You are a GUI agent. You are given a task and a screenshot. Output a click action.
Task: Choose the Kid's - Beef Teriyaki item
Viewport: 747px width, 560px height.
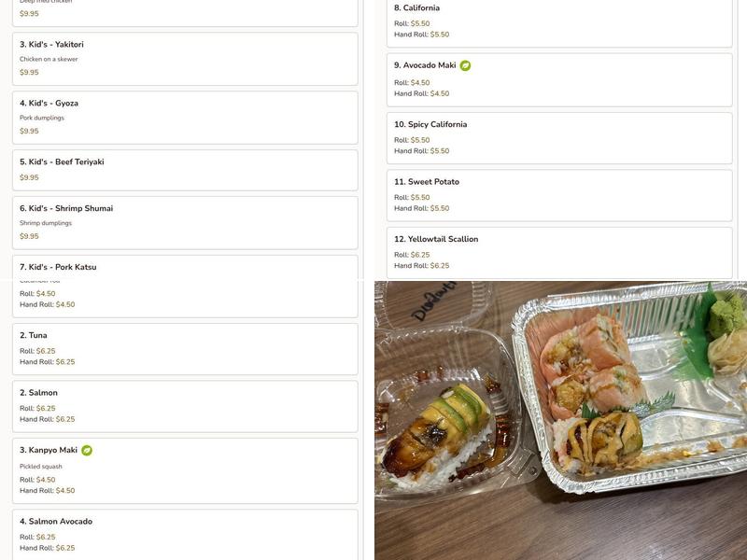pos(185,171)
